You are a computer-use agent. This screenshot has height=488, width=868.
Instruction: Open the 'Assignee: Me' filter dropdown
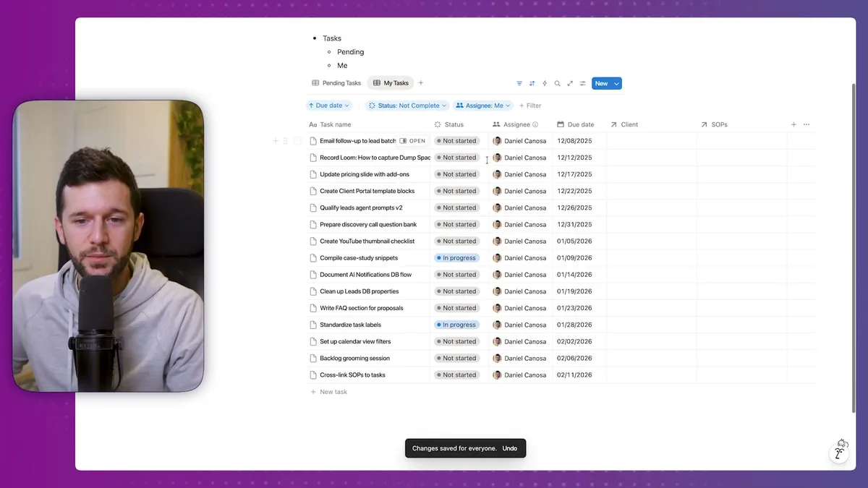(482, 105)
